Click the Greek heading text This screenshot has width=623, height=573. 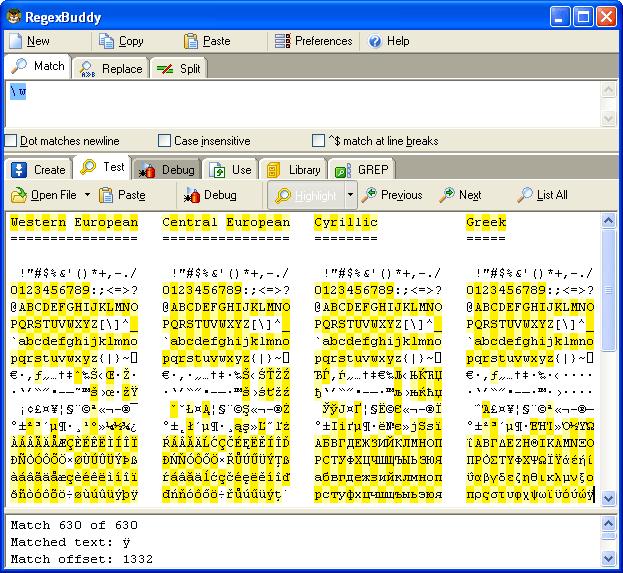486,222
